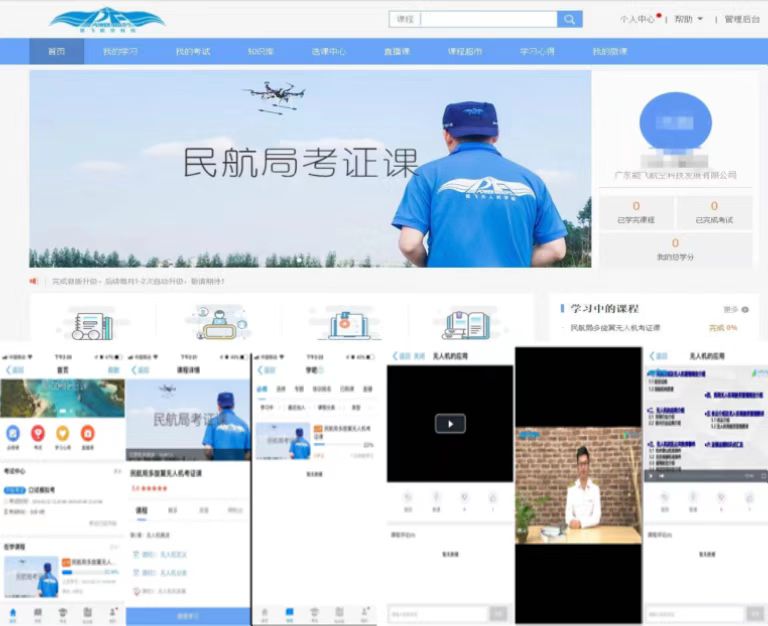Viewport: 768px width, 626px height.
Task: Expand the 帮助 dropdown menu
Action: (x=688, y=19)
